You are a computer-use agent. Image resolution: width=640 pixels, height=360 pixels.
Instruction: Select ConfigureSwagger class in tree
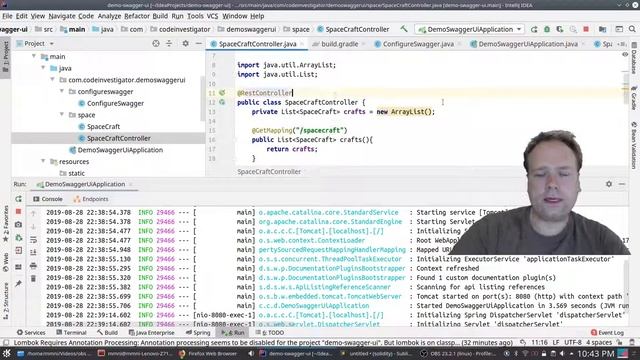(x=115, y=103)
